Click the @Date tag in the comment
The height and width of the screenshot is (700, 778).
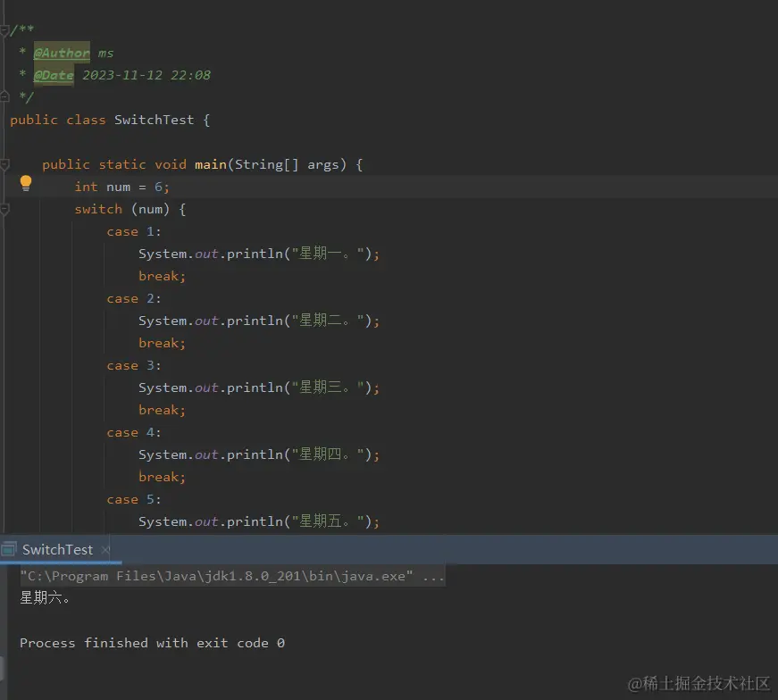point(54,75)
